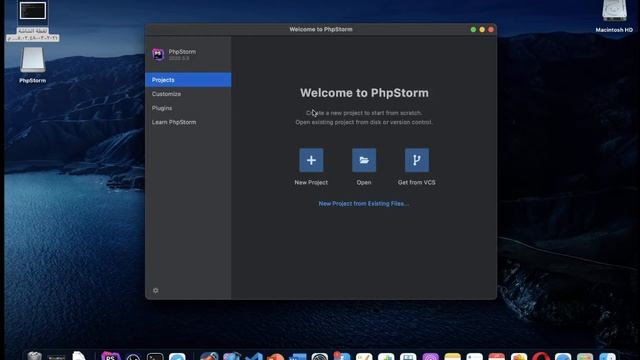Go to the Learn PhpStorm tab
Viewport: 640px width, 360px height.
[188, 122]
